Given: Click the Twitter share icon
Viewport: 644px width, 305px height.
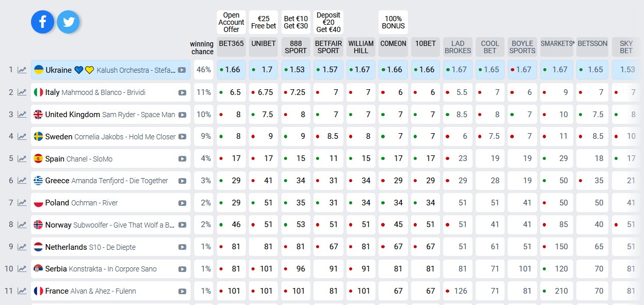Looking at the screenshot, I should (68, 22).
